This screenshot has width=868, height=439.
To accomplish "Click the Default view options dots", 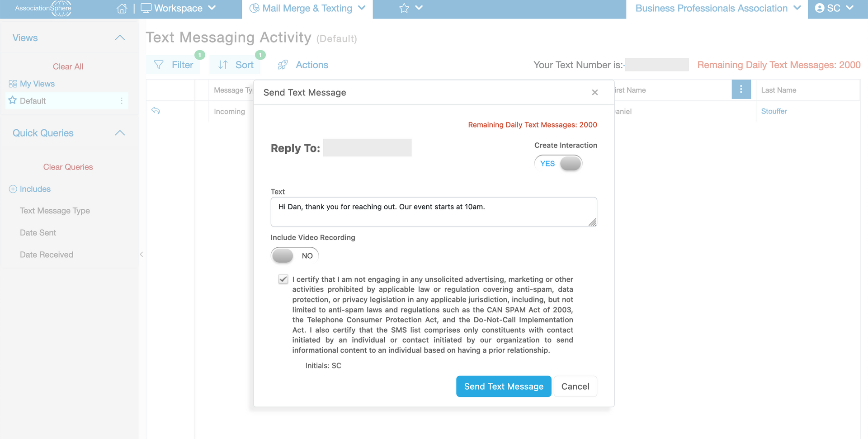I will tap(122, 101).
